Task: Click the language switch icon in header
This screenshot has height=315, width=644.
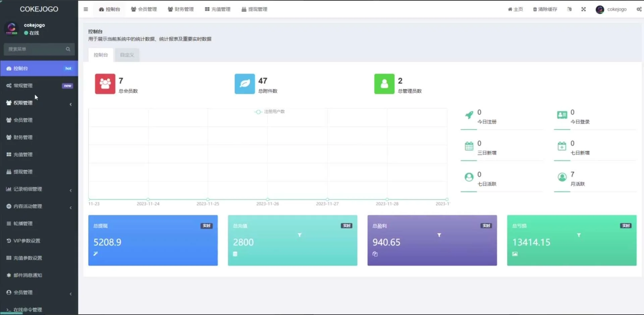Action: pos(569,9)
